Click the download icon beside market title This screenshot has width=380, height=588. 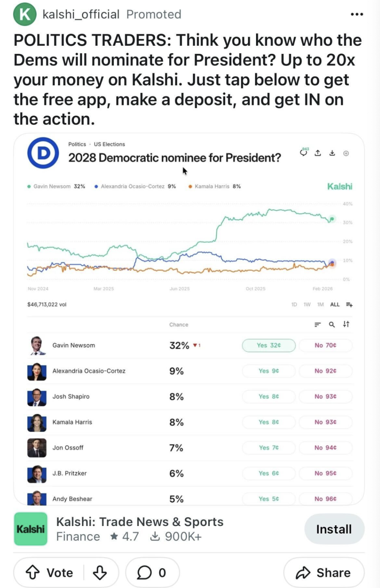click(332, 153)
